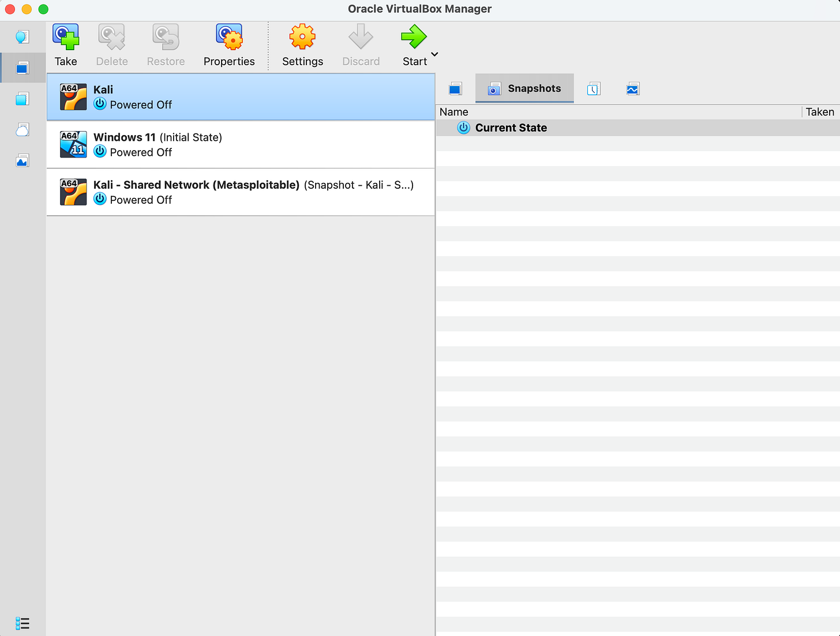Switch to the Snapshots tab

(524, 88)
